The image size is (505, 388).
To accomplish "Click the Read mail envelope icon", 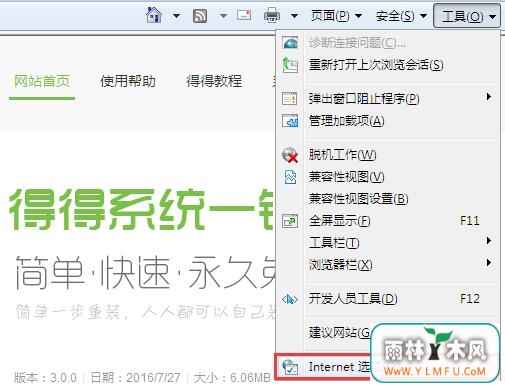I will point(244,15).
